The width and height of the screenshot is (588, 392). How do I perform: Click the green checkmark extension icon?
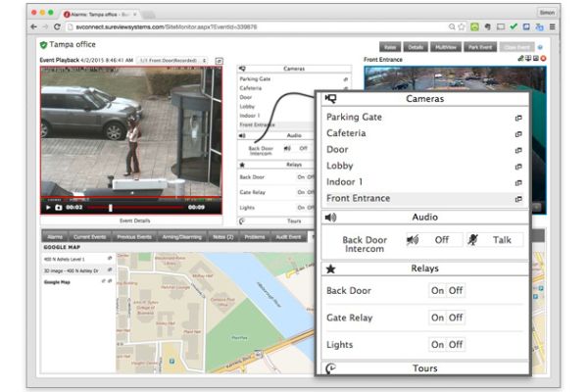point(514,26)
